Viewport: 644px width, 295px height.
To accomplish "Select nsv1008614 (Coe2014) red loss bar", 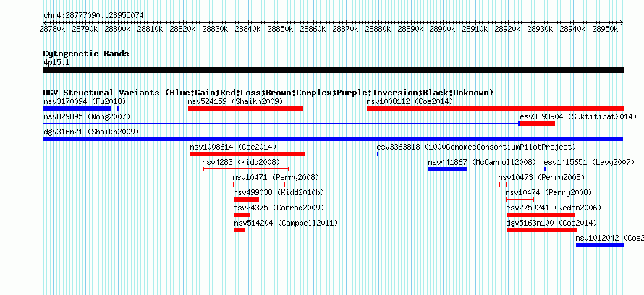I will [247, 154].
